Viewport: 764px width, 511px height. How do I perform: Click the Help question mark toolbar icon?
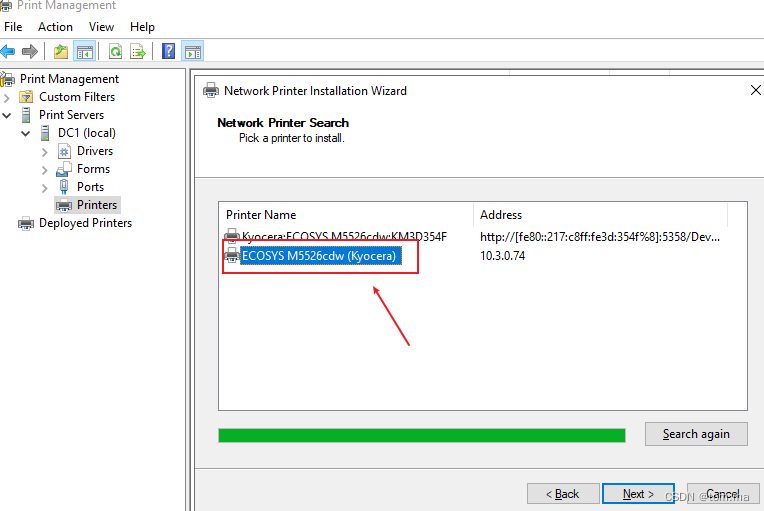[169, 51]
